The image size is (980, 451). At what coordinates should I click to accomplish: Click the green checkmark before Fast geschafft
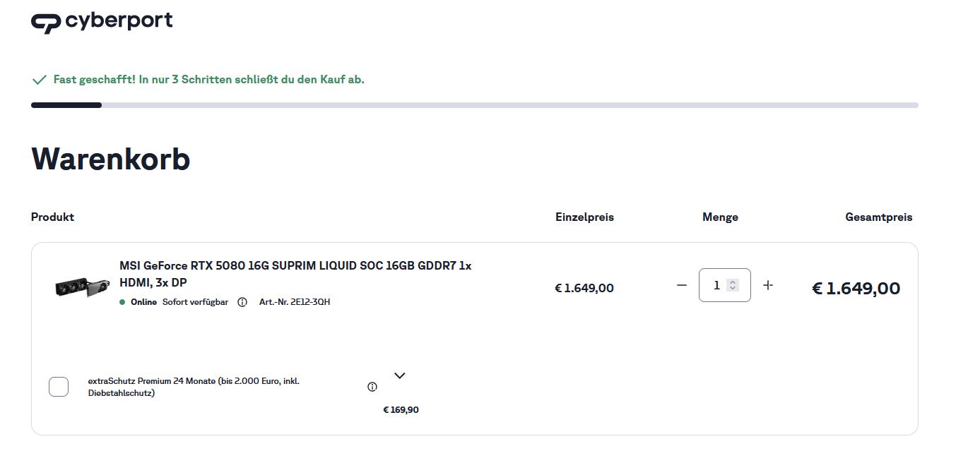point(39,80)
